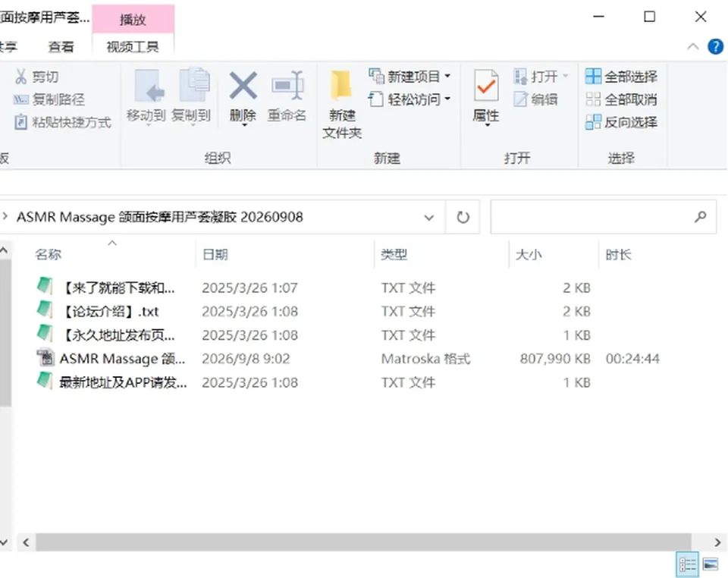
Task: Click Paste shortcut (粘贴快捷方式)
Action: [63, 122]
